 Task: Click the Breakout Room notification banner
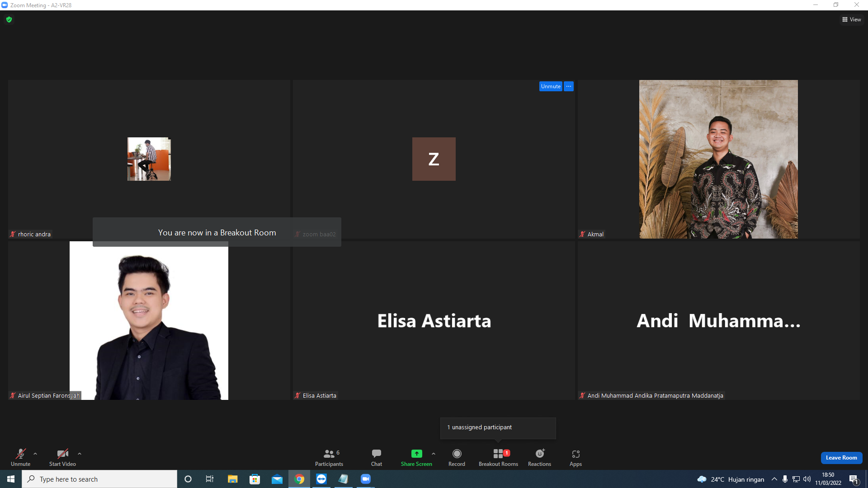pos(217,232)
